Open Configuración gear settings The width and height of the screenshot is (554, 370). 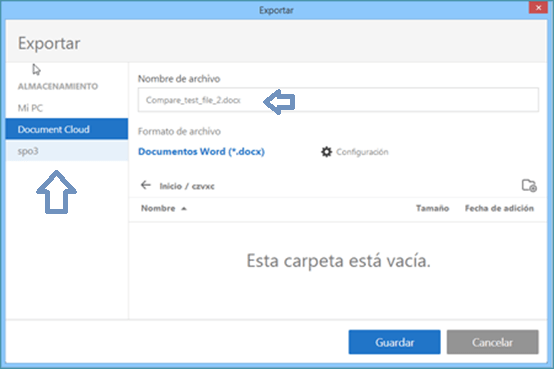point(326,152)
